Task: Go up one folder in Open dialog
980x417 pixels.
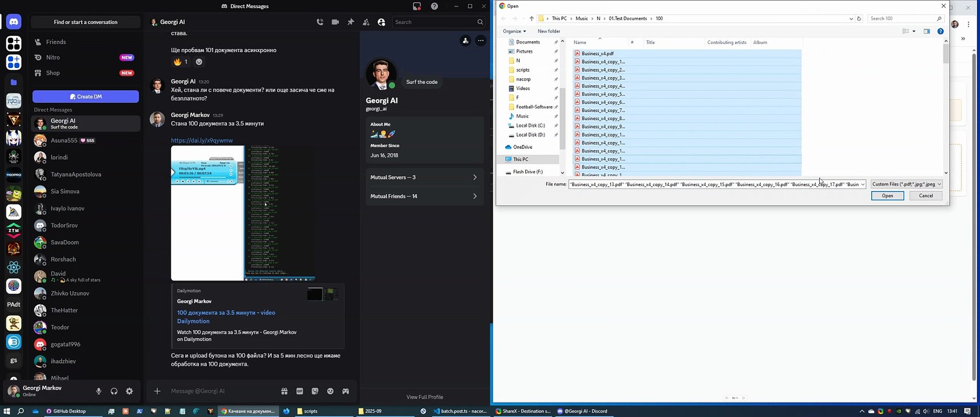Action: 532,19
